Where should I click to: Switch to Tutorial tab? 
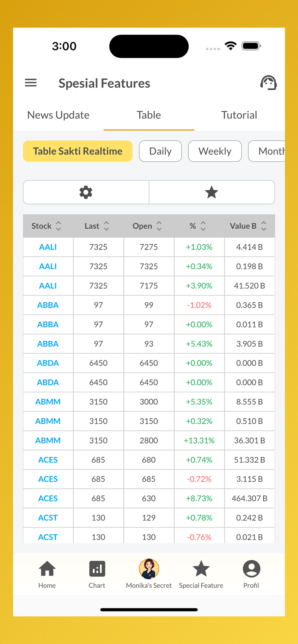[x=239, y=115]
